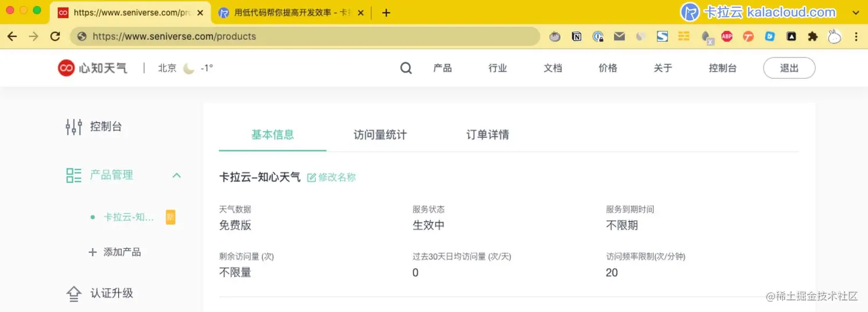Click the Seniverse 心知天气 logo

92,68
